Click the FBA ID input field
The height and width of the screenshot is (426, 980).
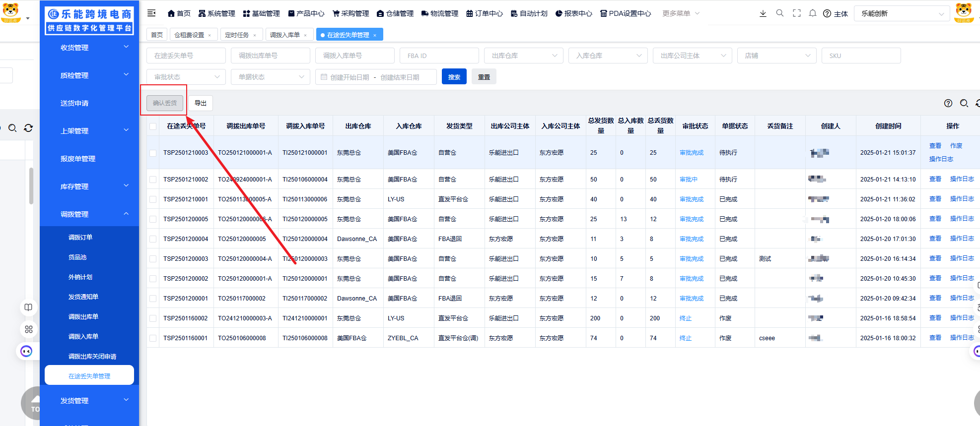tap(439, 56)
